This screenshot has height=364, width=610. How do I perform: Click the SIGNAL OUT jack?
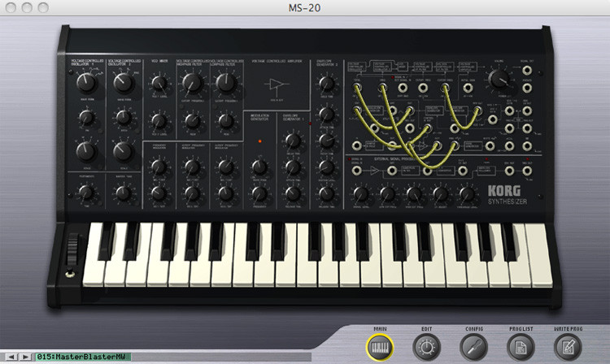(527, 71)
